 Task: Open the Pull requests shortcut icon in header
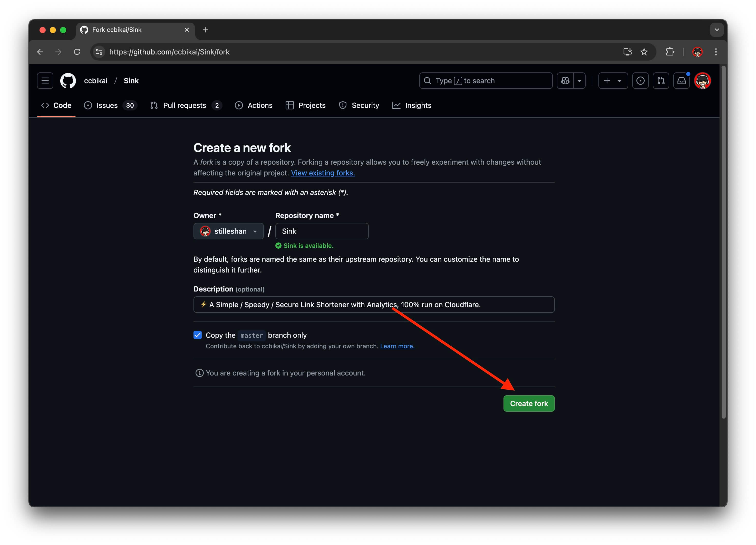[x=661, y=81]
